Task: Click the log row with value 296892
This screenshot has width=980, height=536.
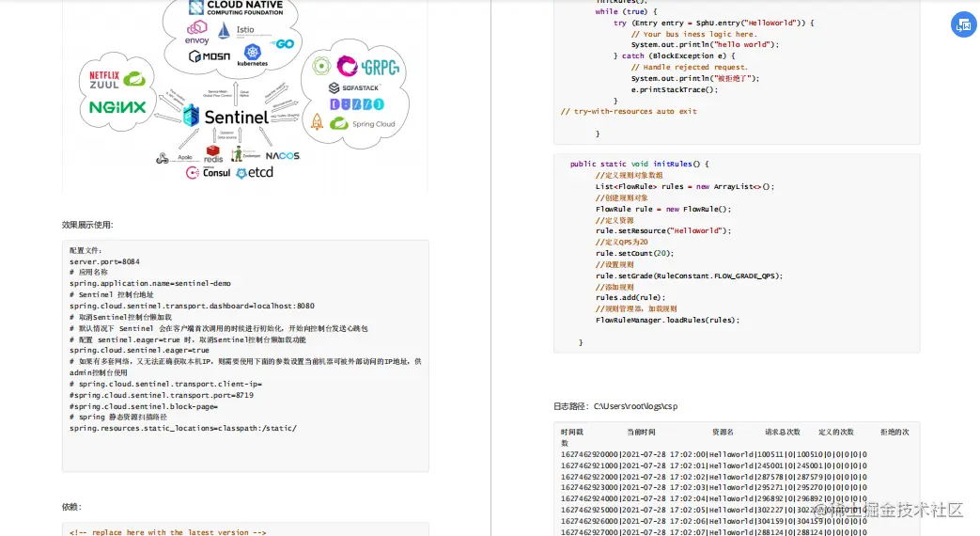Action: tap(714, 499)
